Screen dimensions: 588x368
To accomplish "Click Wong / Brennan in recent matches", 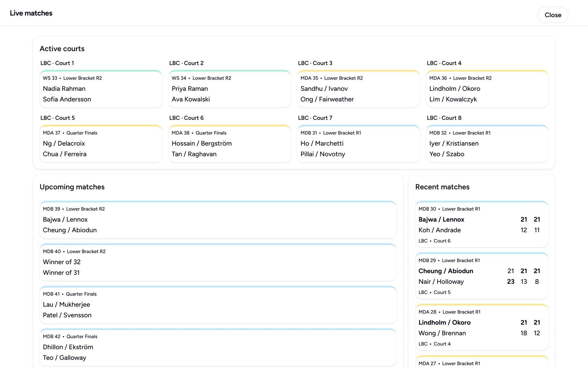I will pos(442,333).
